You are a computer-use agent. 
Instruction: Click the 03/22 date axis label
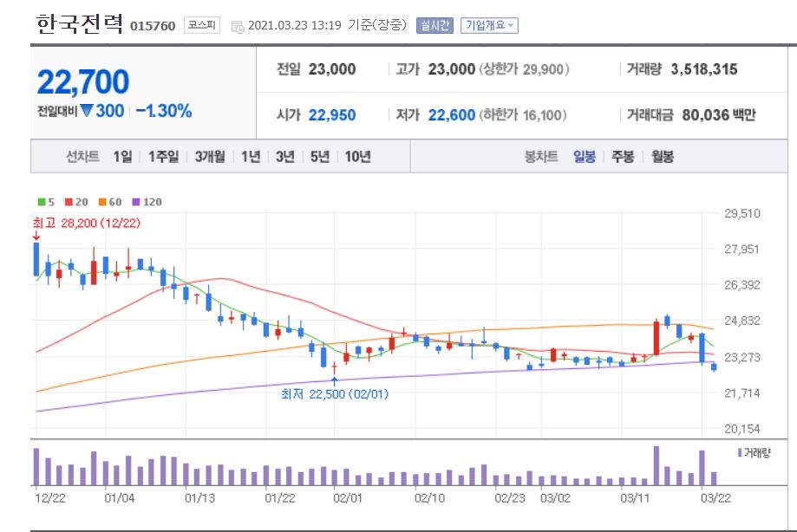pos(715,498)
